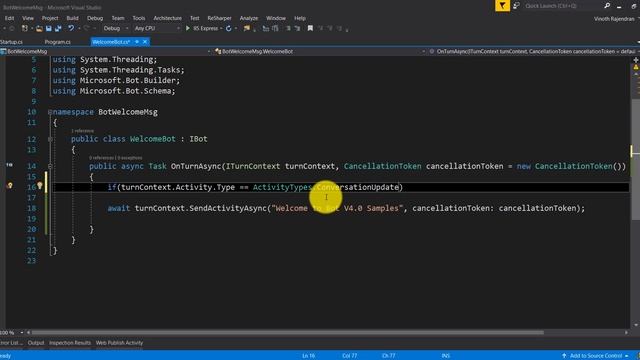
Task: Open the IIS Express run target dropdown
Action: click(221, 29)
